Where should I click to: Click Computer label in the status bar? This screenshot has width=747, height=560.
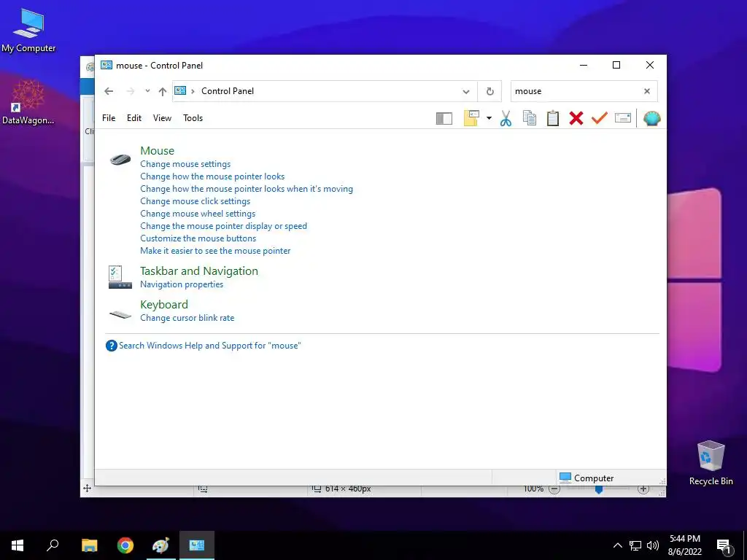[594, 478]
